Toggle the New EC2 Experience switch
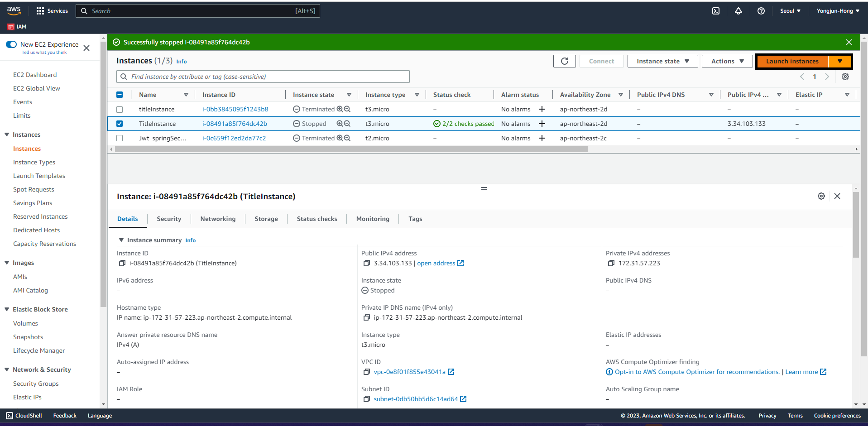The image size is (868, 427). [11, 44]
